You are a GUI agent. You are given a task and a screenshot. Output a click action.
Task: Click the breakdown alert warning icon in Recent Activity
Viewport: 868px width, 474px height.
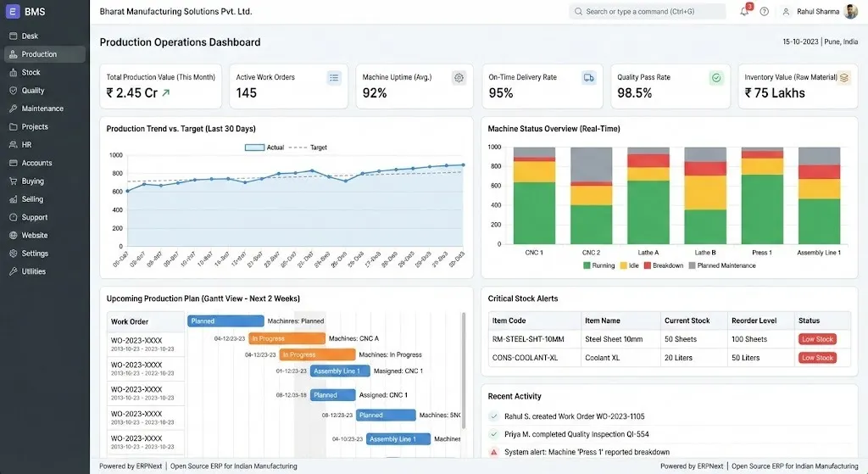tap(494, 452)
